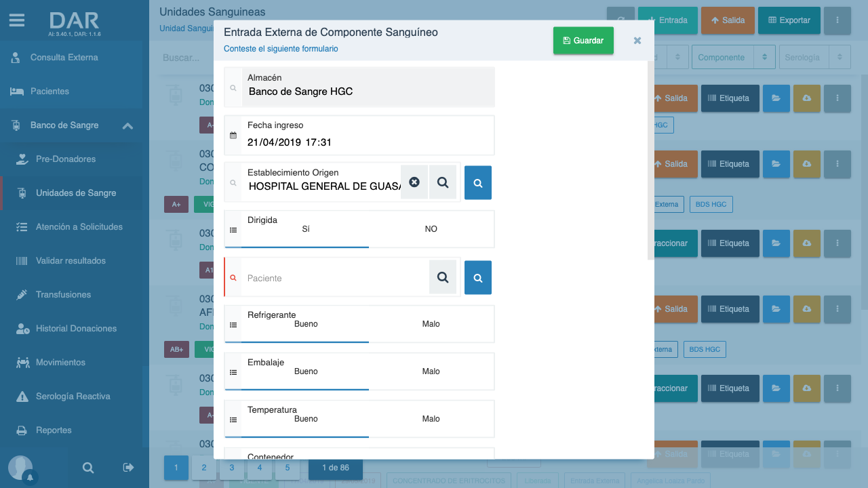The height and width of the screenshot is (488, 868).
Task: Click Salida button in top toolbar
Action: [728, 20]
